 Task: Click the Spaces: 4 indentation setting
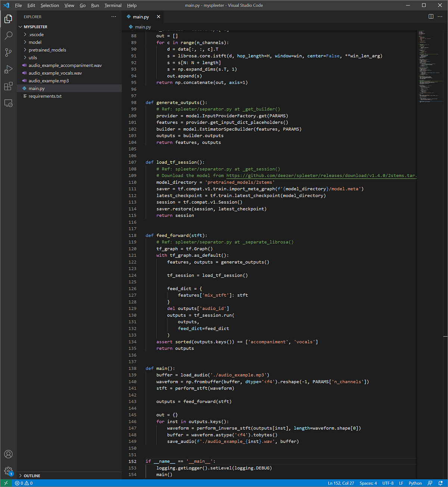coord(368,483)
